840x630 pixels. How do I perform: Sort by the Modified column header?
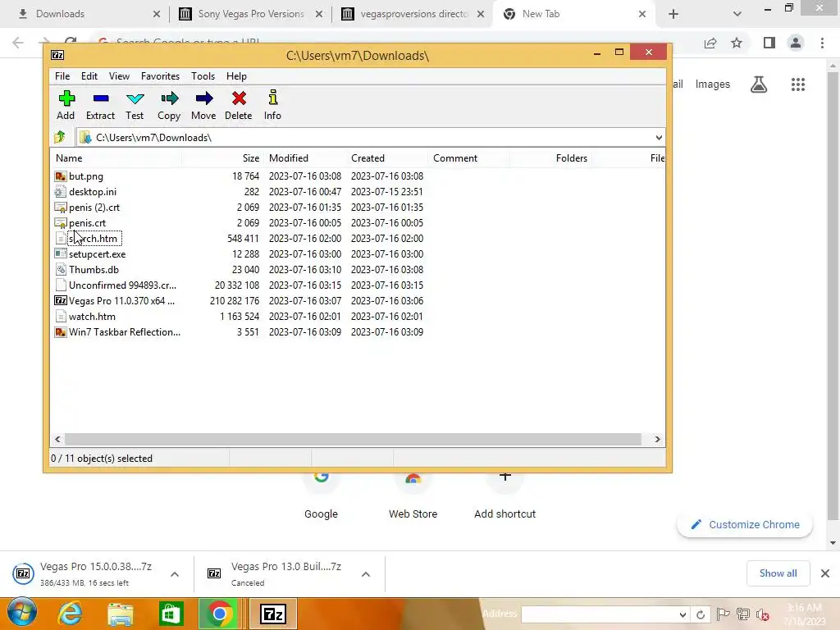pos(304,158)
